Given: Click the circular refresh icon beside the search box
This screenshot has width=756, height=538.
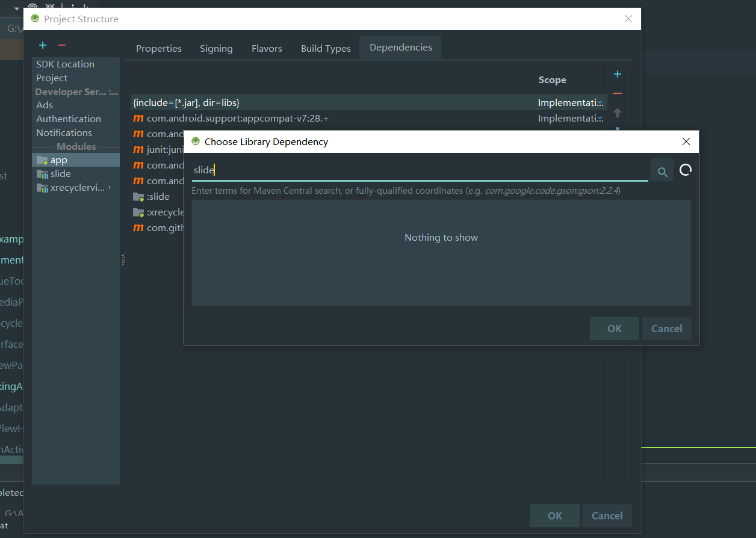Looking at the screenshot, I should pyautogui.click(x=686, y=170).
